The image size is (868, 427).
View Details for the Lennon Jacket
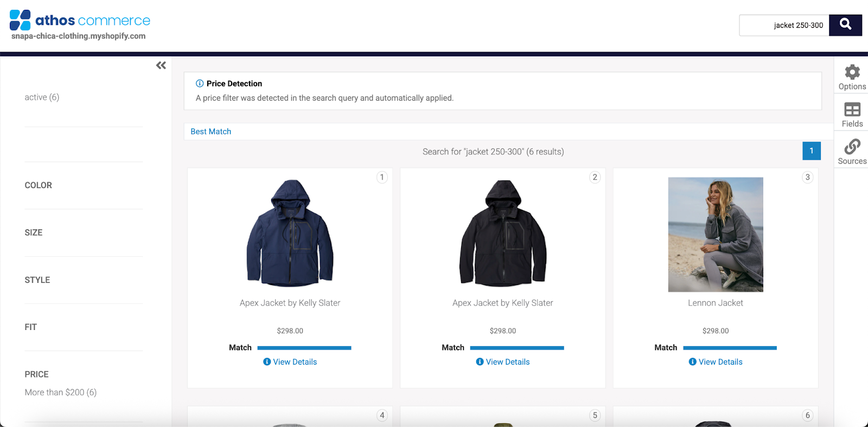(x=716, y=362)
